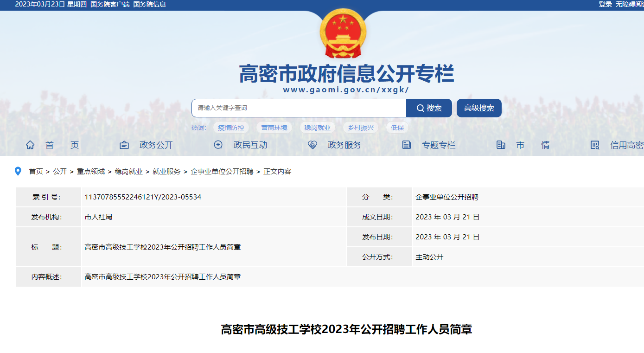
Task: Go to 就业服务 in breadcrumb
Action: point(166,171)
